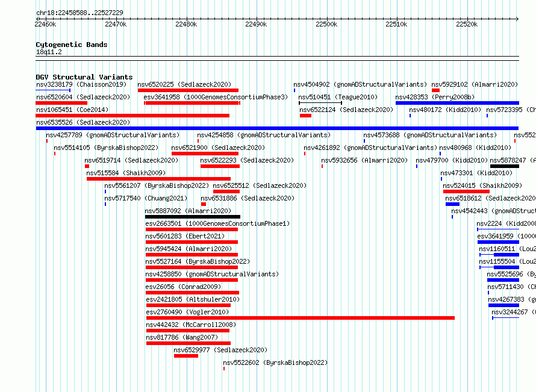Image resolution: width=536 pixels, height=392 pixels.
Task: Open nsv4257789 (gnomADStructuralVariants) label
Action: pyautogui.click(x=113, y=135)
